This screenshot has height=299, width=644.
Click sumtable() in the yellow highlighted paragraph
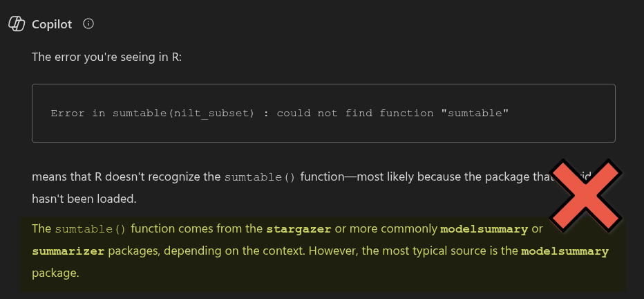click(91, 229)
